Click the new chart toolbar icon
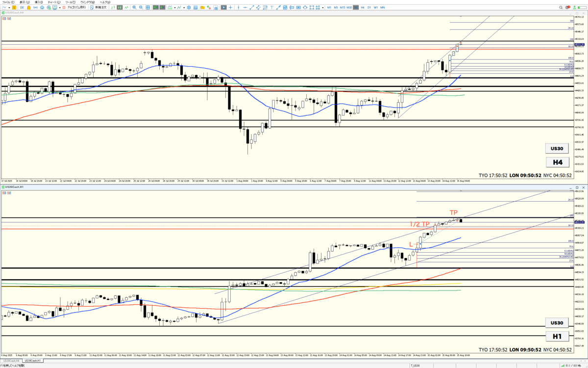 click(x=4, y=7)
